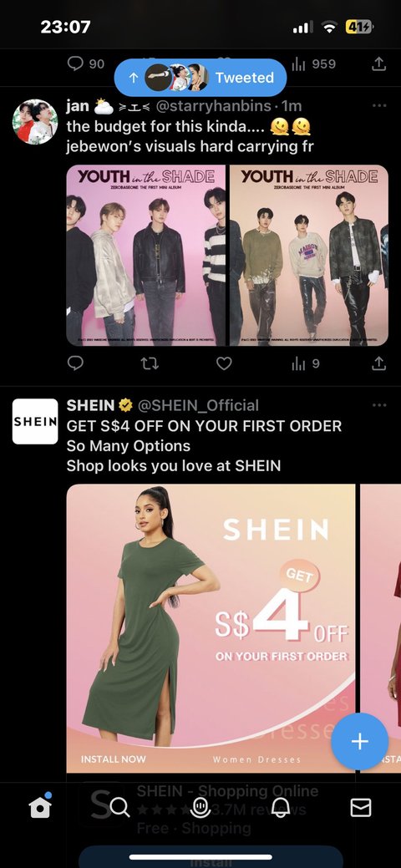Tap the Tweeted new posts pill
Viewport: 401px width, 868px height.
coord(200,78)
